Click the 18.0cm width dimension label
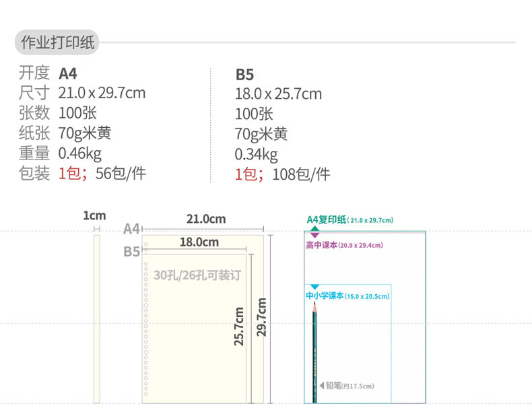 tap(199, 242)
